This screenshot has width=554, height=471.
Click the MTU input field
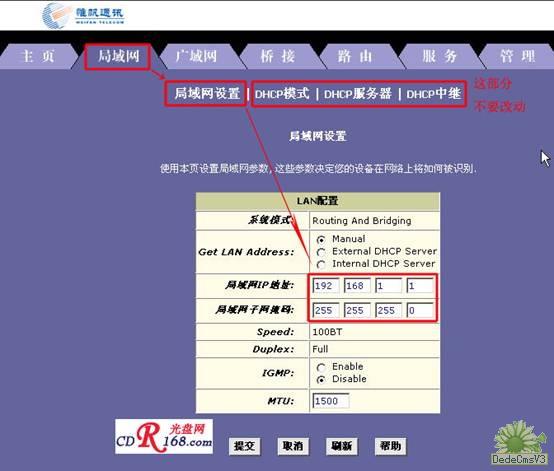click(331, 401)
